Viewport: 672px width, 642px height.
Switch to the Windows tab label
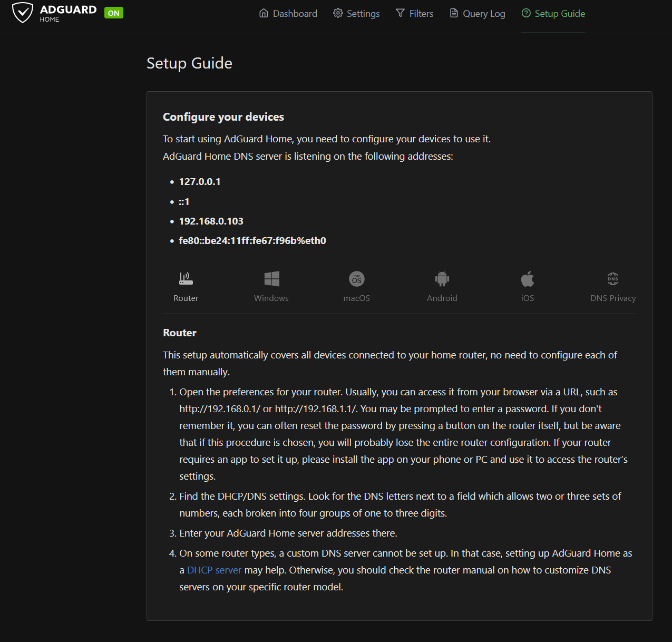tap(271, 298)
